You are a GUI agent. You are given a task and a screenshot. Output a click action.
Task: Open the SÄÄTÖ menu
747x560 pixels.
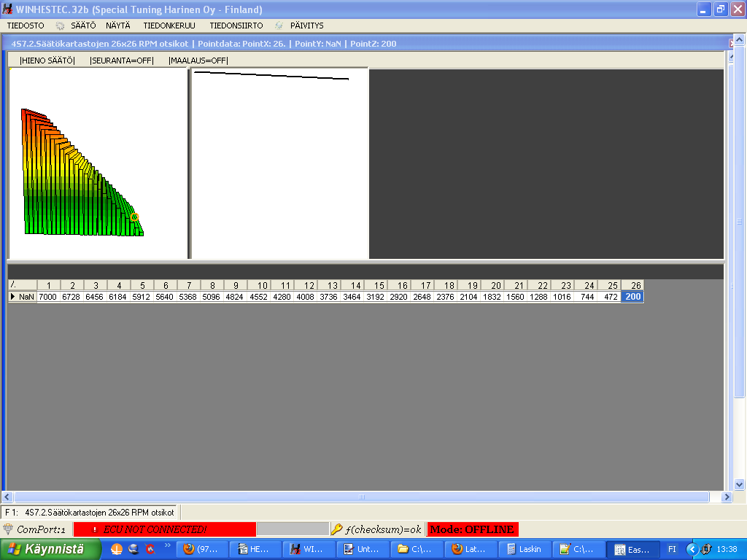coord(83,26)
